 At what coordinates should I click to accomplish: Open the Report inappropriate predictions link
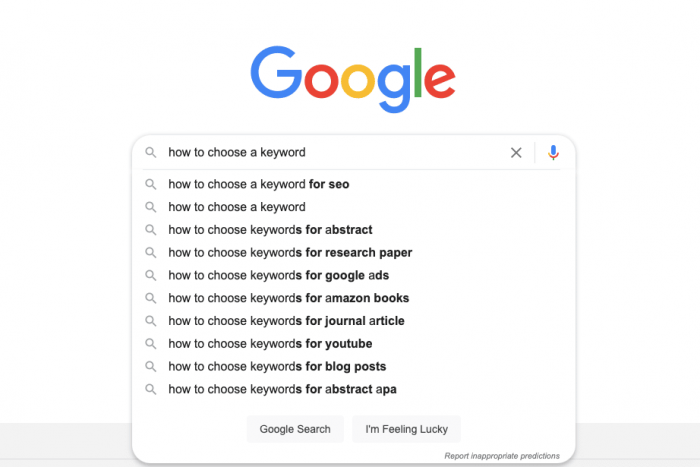(502, 456)
